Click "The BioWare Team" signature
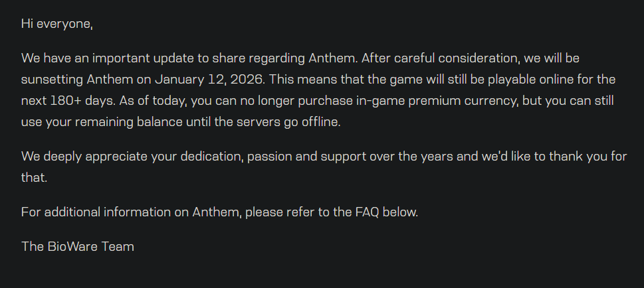This screenshot has height=288, width=644. tap(78, 247)
